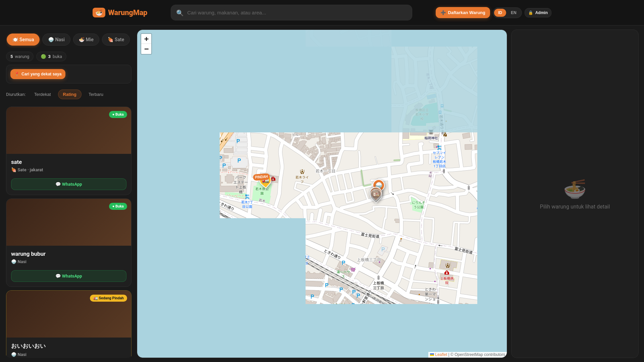Click the gray warung map marker
644x362 pixels.
[x=376, y=194]
